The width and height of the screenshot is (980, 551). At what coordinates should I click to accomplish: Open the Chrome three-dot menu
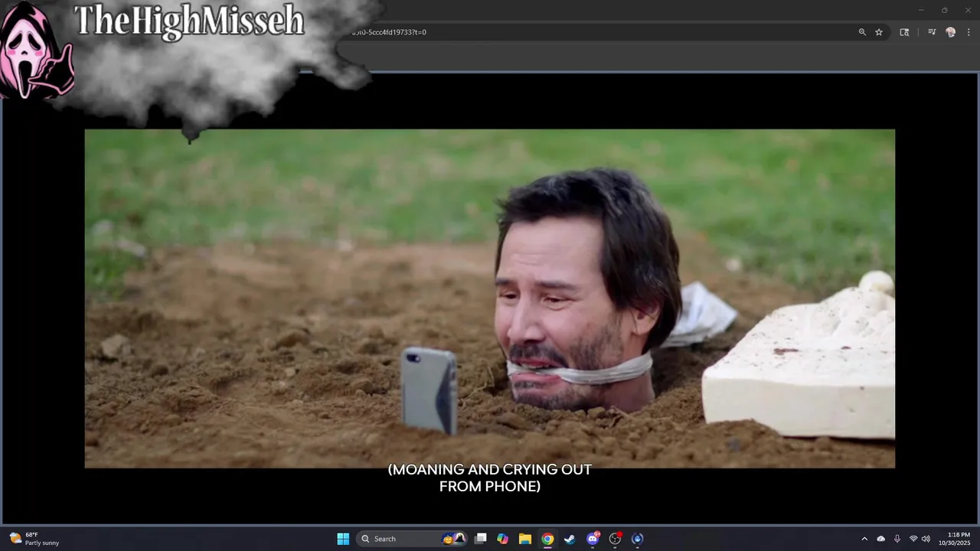(x=969, y=32)
